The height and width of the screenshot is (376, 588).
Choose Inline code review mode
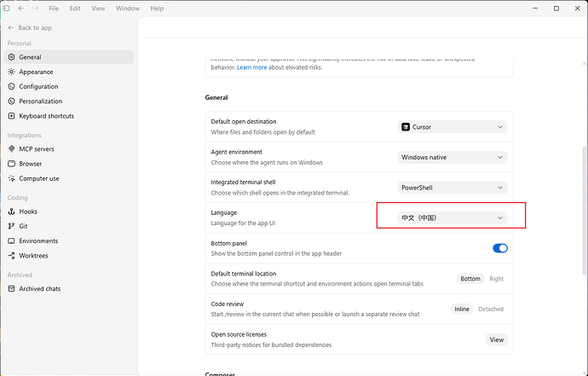(462, 309)
